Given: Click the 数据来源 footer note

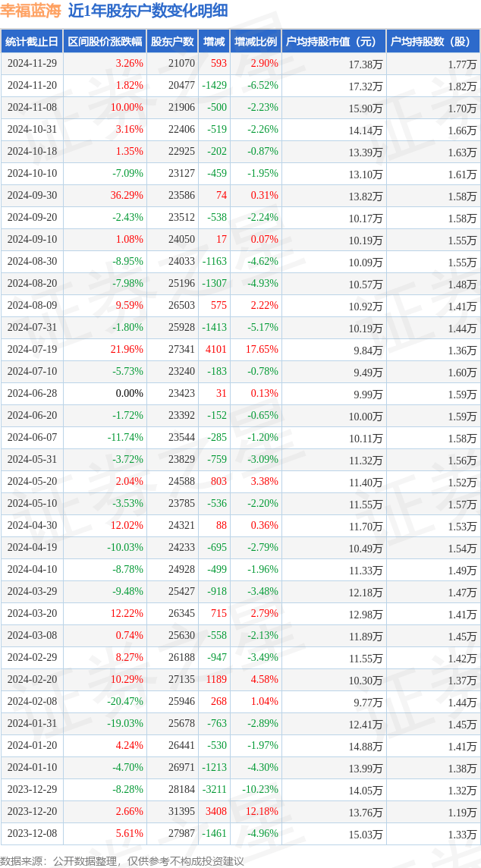Looking at the screenshot, I should 122,860.
